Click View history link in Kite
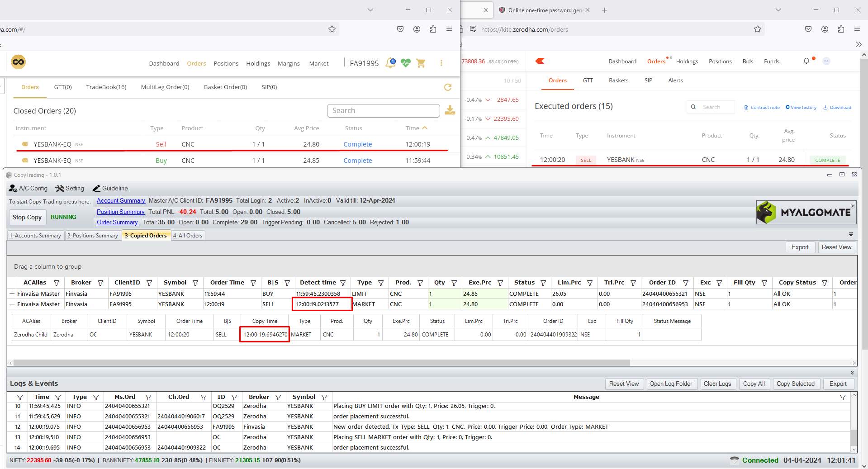The image size is (868, 469). [801, 107]
